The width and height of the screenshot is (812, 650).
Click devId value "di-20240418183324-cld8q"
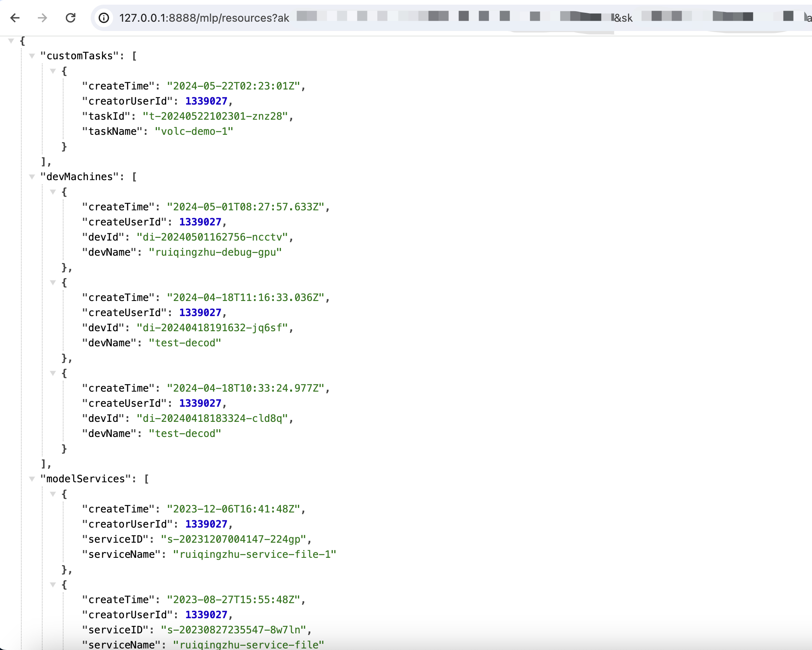[212, 419]
